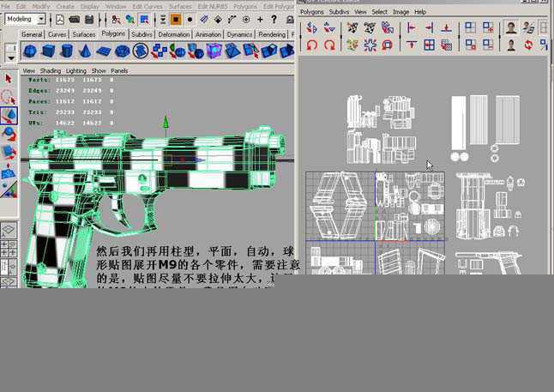Click the purple cube shelf icon
554x392 pixels.
pyautogui.click(x=214, y=51)
